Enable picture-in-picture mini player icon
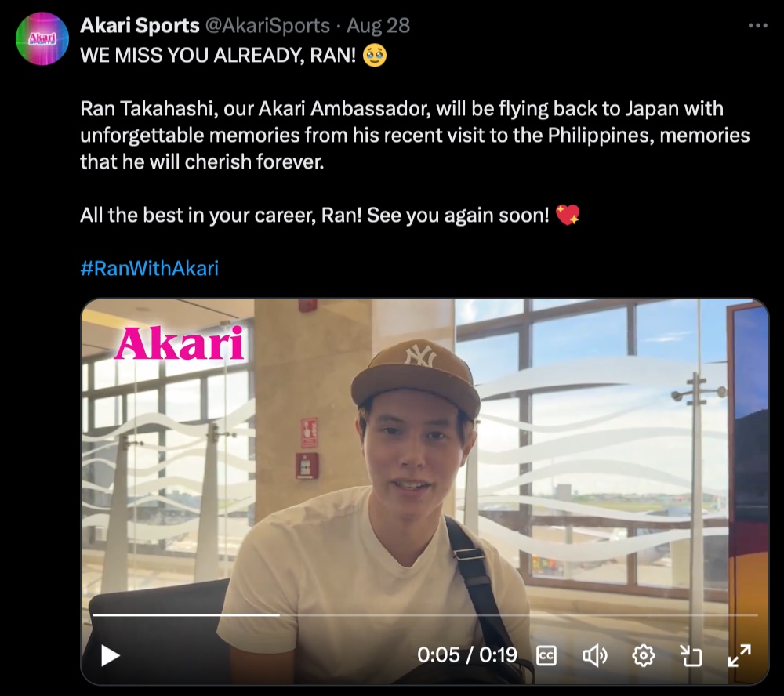 click(x=691, y=655)
